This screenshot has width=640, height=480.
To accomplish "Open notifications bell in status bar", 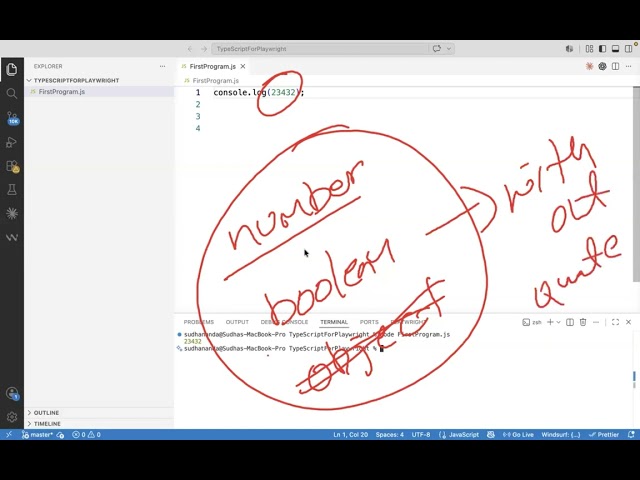I will click(631, 435).
